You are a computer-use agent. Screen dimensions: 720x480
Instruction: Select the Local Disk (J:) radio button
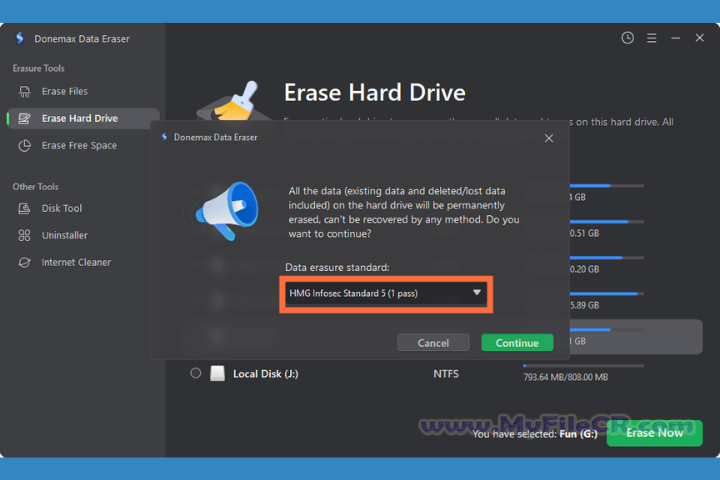click(x=196, y=373)
